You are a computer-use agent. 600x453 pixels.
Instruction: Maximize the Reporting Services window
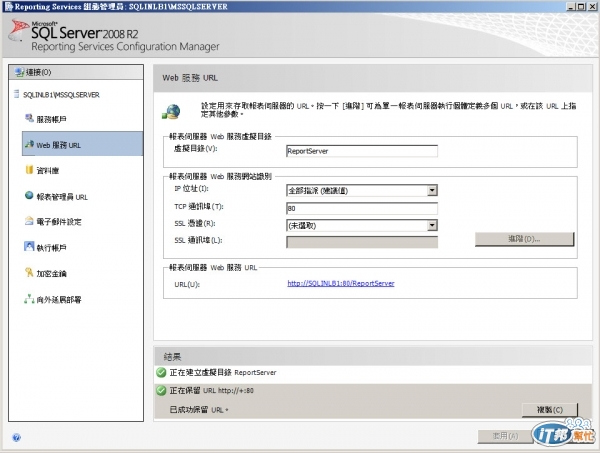pos(580,7)
